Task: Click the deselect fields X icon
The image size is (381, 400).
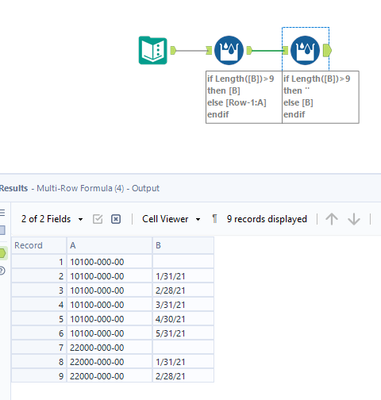Action: click(116, 219)
